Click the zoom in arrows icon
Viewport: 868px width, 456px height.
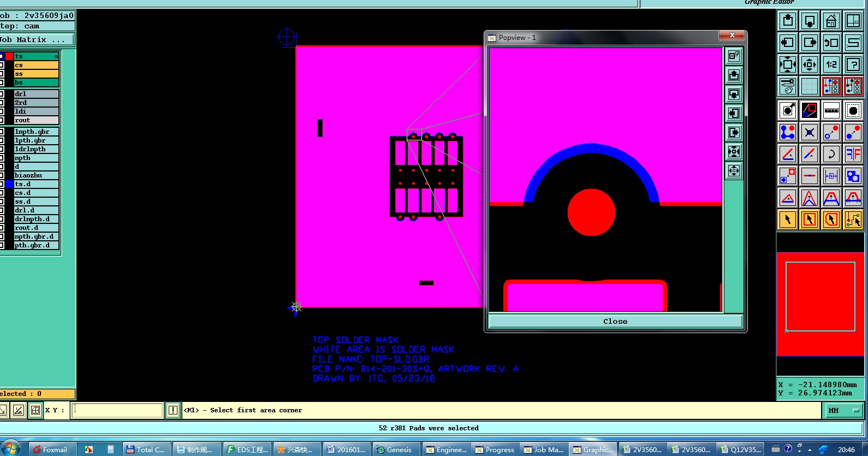[788, 64]
